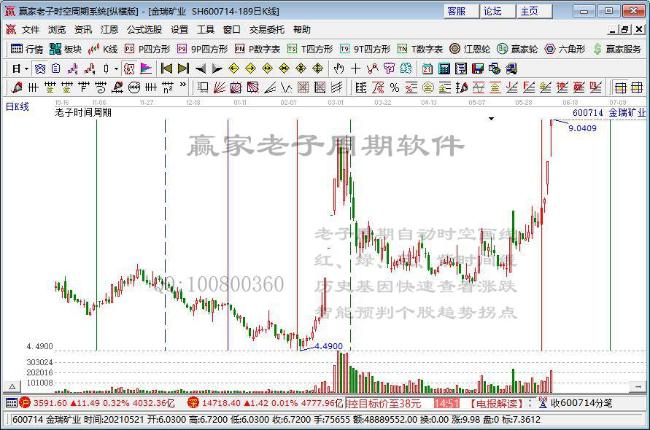This screenshot has height=430, width=650.
Task: Open the T数字表 time number table
Action: 420,49
